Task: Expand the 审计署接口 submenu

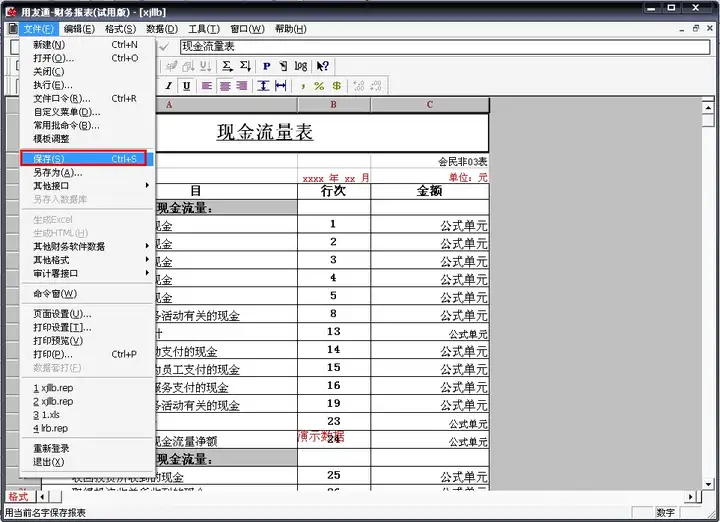Action: (x=87, y=274)
